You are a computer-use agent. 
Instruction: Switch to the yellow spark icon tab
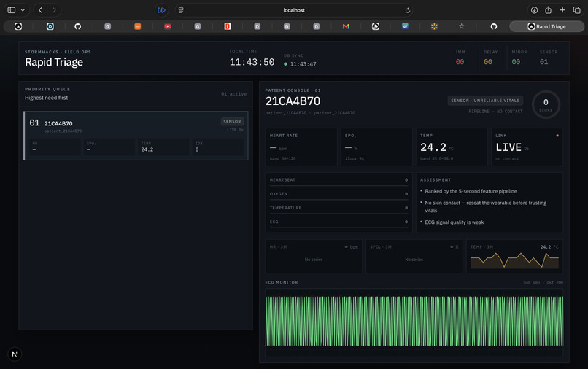click(x=434, y=26)
